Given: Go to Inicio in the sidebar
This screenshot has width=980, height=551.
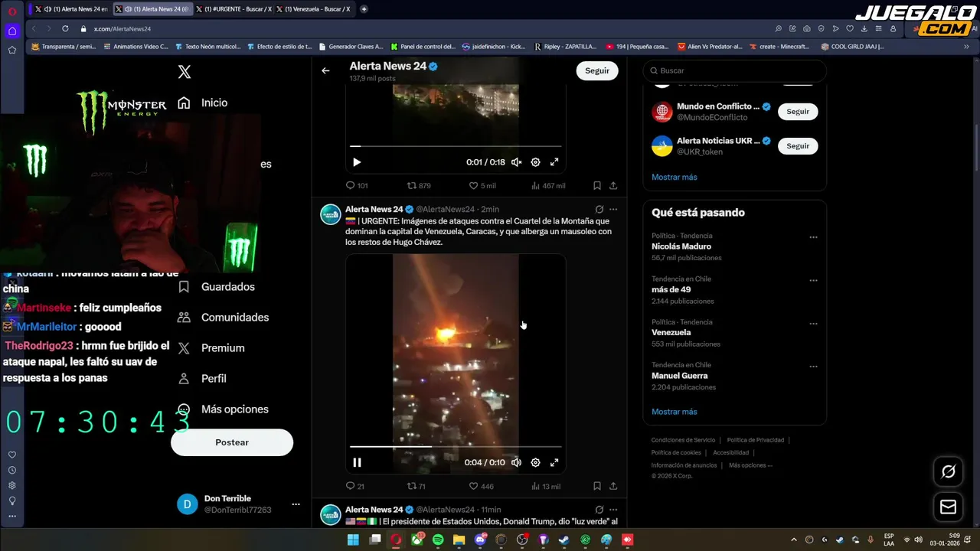Looking at the screenshot, I should click(x=202, y=103).
